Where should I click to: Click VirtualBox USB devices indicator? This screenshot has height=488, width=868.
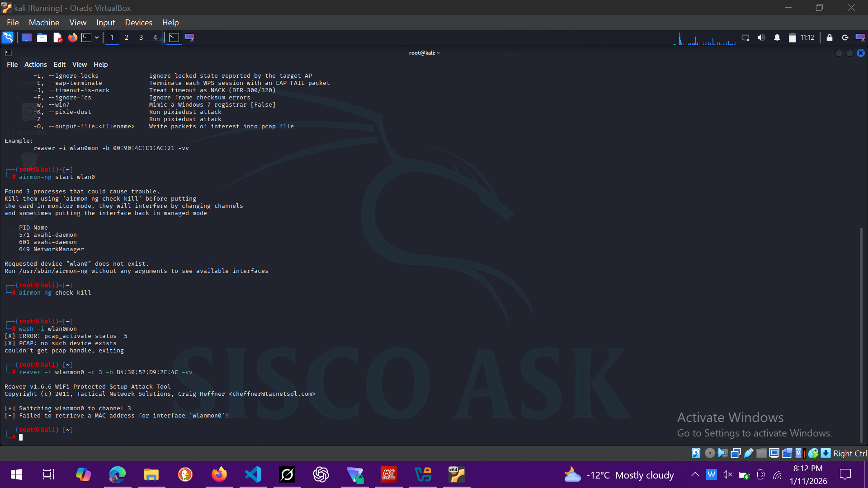[x=749, y=453]
